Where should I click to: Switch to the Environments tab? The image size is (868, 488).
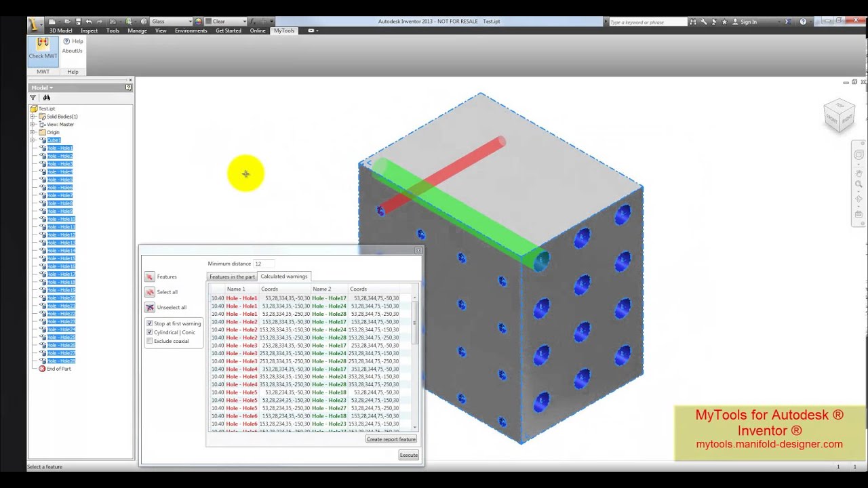pos(191,30)
